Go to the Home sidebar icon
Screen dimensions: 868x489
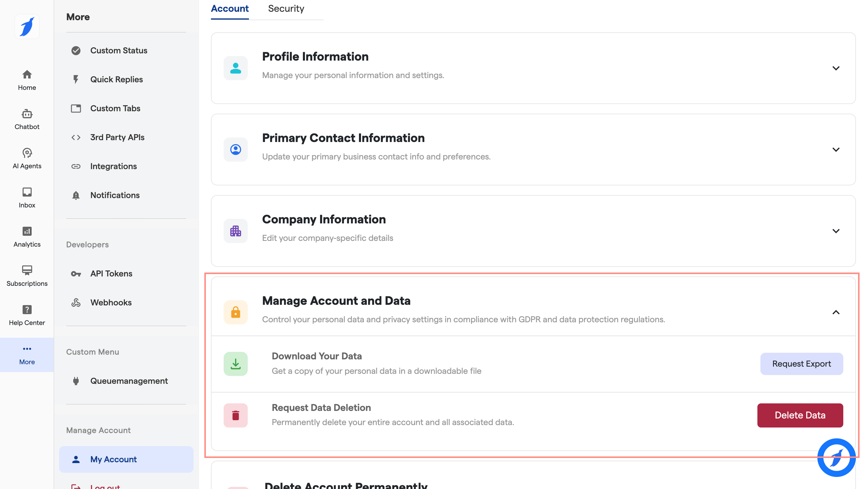(27, 80)
